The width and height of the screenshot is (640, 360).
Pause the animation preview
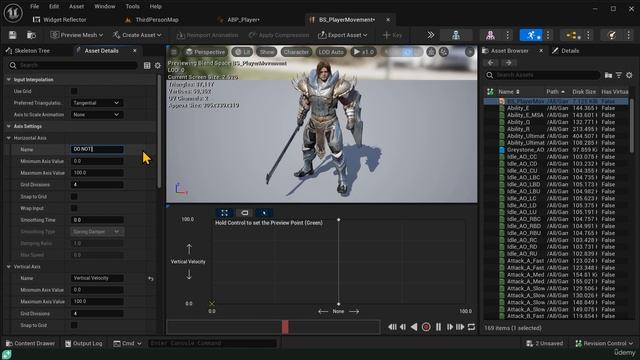438,327
